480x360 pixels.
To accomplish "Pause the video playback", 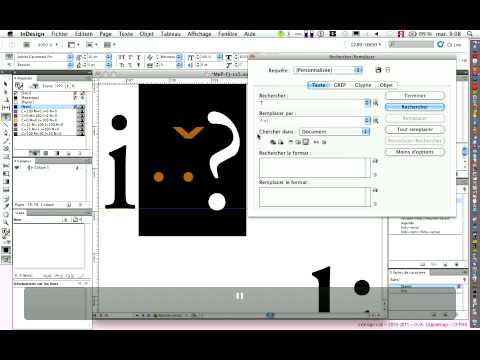I will [x=240, y=296].
